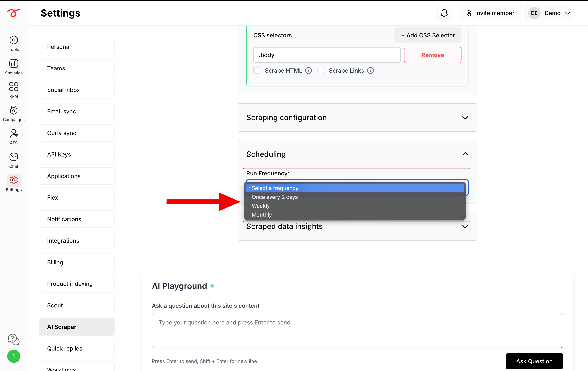Open the Settings gear icon

click(14, 180)
